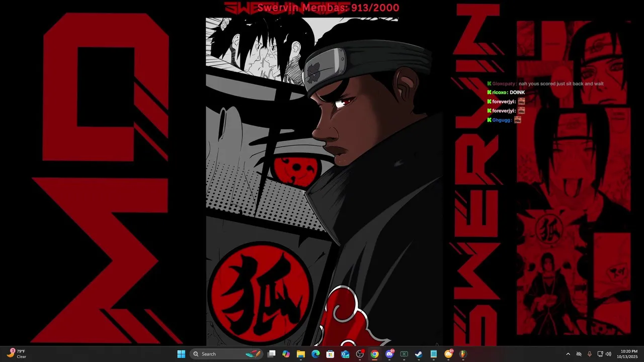The height and width of the screenshot is (362, 644).
Task: Switch to Google Chrome on the taskbar
Action: click(x=374, y=354)
